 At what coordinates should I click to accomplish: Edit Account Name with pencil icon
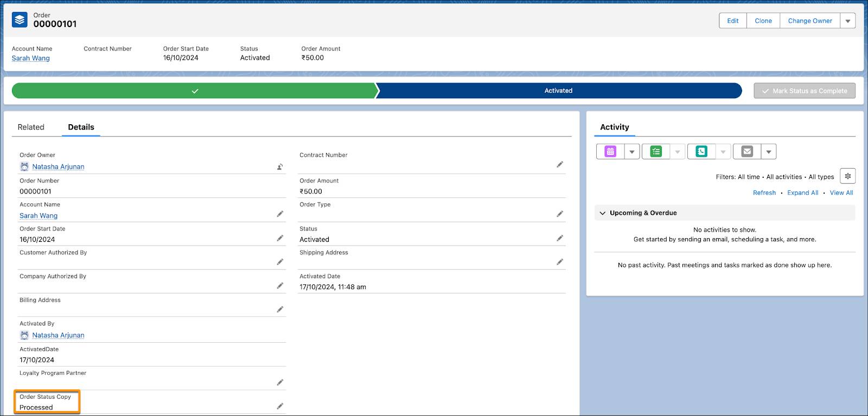click(x=280, y=214)
